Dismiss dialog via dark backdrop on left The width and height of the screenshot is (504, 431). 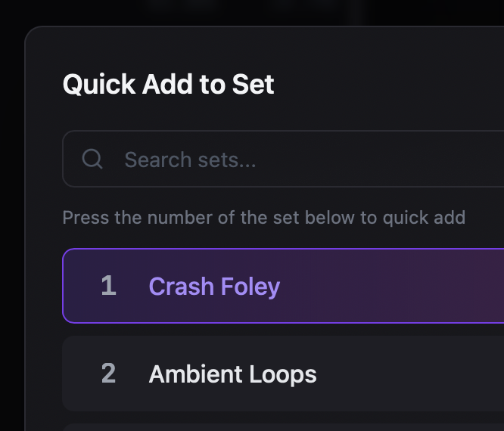11,227
